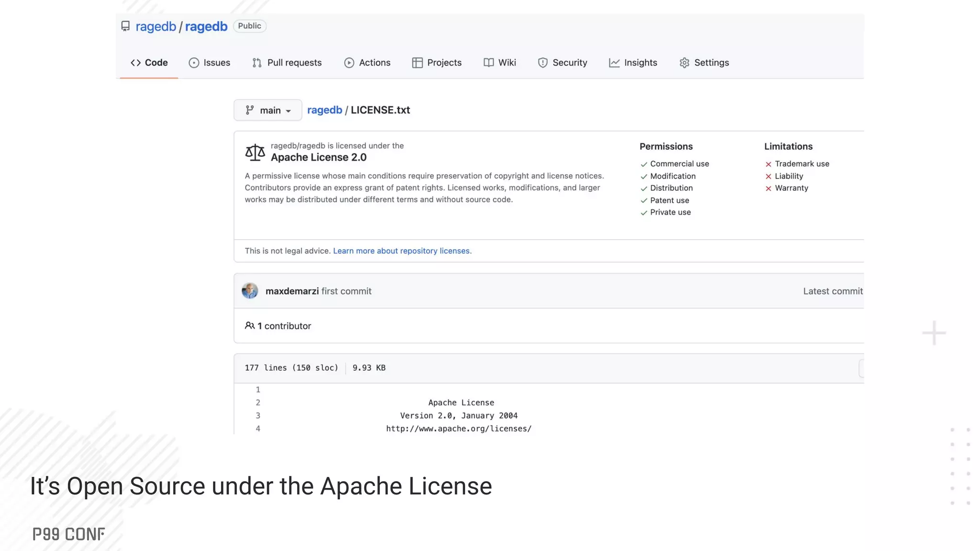Open the Issues tab

(x=210, y=63)
